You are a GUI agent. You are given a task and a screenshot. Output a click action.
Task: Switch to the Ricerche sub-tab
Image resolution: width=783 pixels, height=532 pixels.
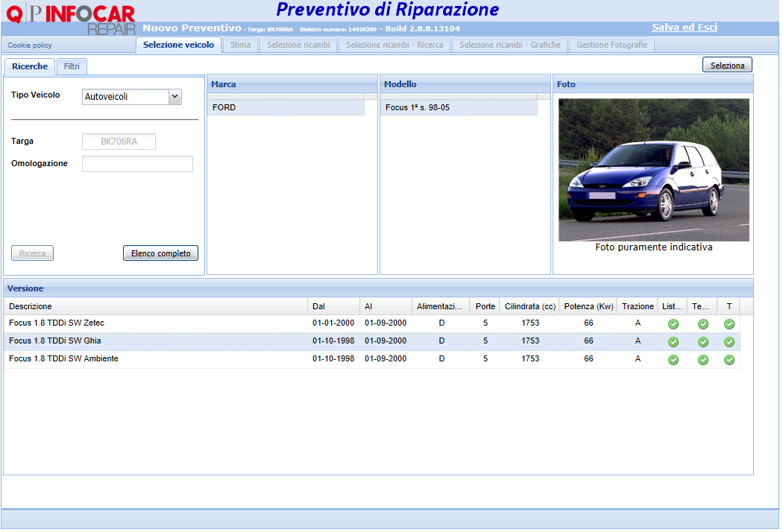pyautogui.click(x=30, y=66)
